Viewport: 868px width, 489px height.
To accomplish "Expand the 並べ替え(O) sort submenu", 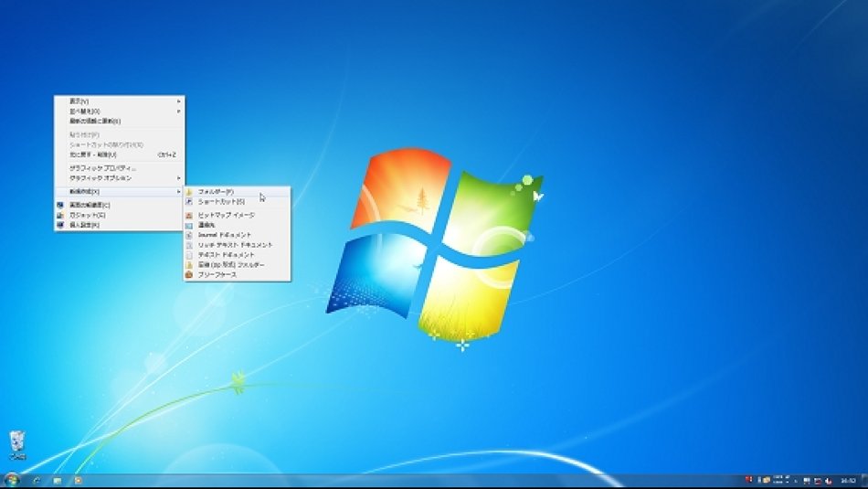I will [x=119, y=112].
